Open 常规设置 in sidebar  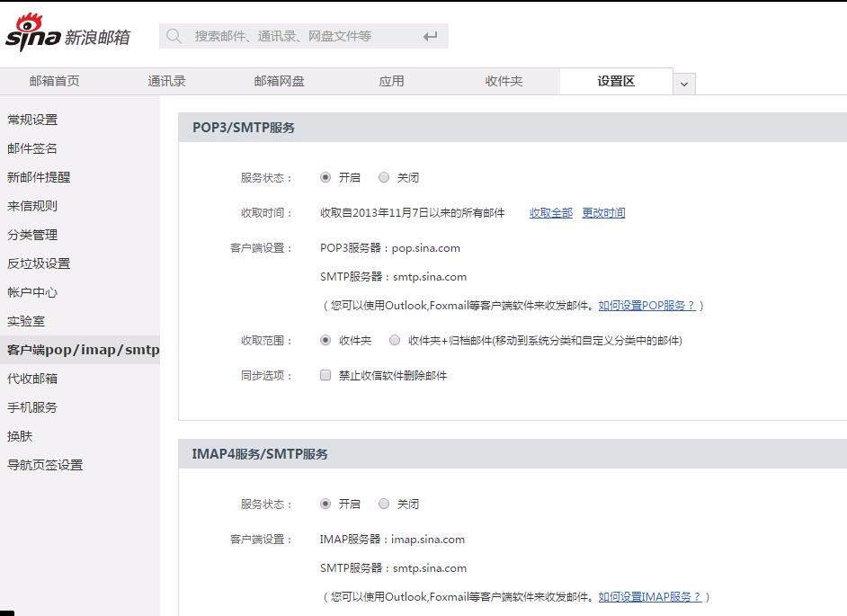tap(32, 120)
